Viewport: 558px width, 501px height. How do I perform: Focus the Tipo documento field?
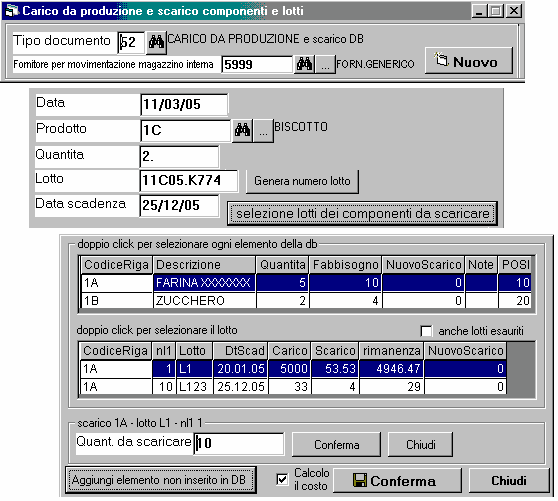(x=131, y=43)
